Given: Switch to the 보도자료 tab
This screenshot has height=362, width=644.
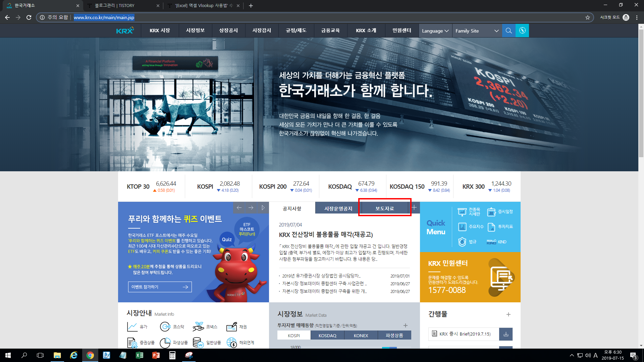Looking at the screenshot, I should click(384, 208).
